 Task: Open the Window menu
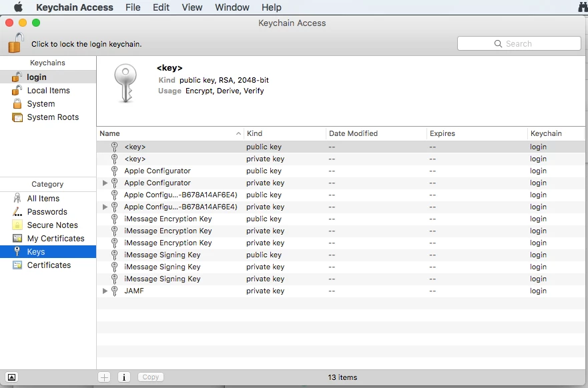232,7
